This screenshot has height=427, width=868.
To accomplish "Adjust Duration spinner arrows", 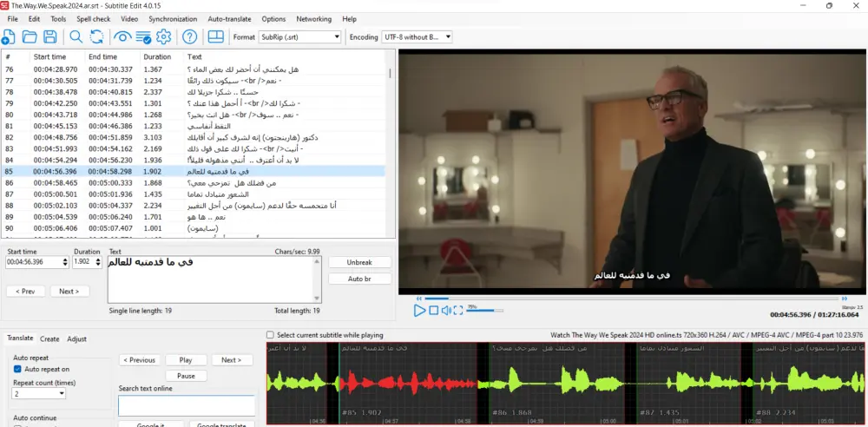I will tap(98, 262).
